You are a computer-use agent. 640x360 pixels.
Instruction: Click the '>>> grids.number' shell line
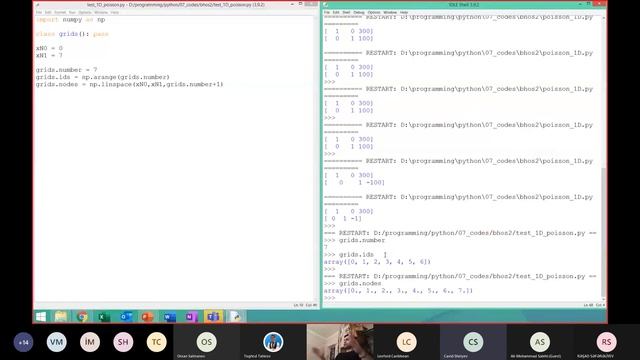[355, 240]
